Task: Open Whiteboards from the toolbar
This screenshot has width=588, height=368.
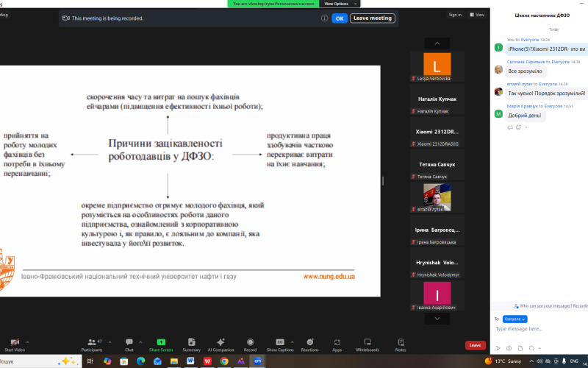Action: click(367, 342)
